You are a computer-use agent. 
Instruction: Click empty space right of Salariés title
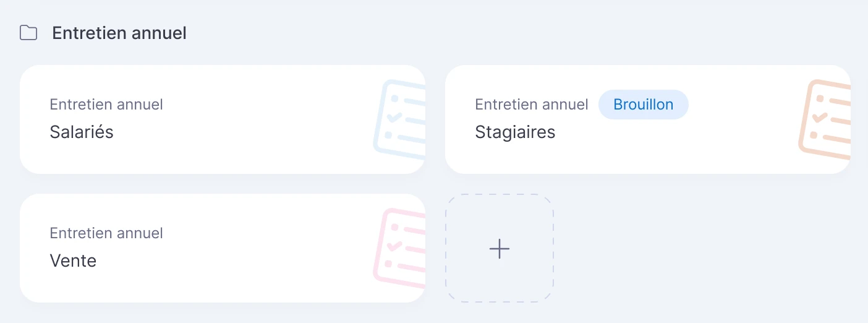click(241, 132)
